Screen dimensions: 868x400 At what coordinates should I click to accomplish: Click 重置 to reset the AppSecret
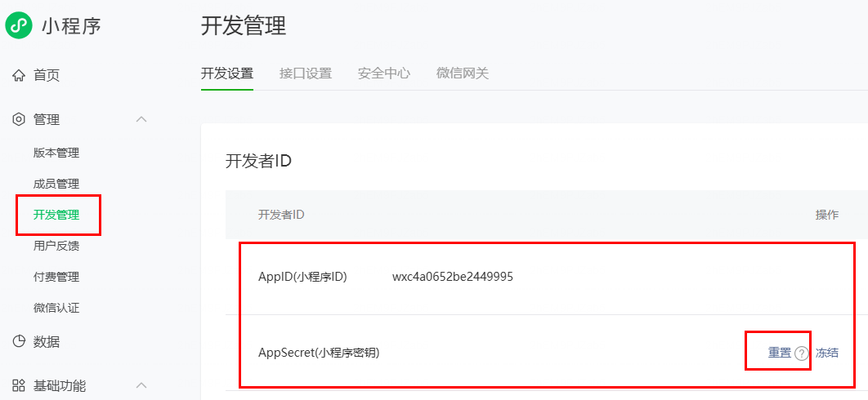pos(779,353)
